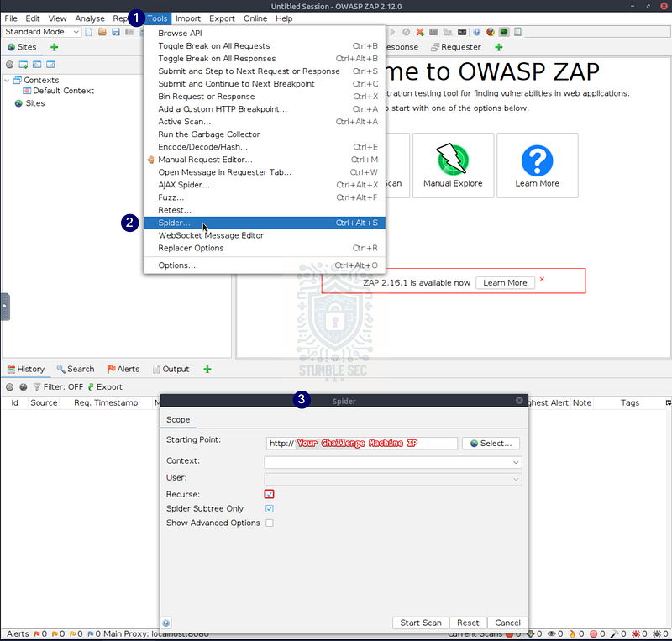
Task: Open the Context dropdown in Spider dialog
Action: coord(393,462)
